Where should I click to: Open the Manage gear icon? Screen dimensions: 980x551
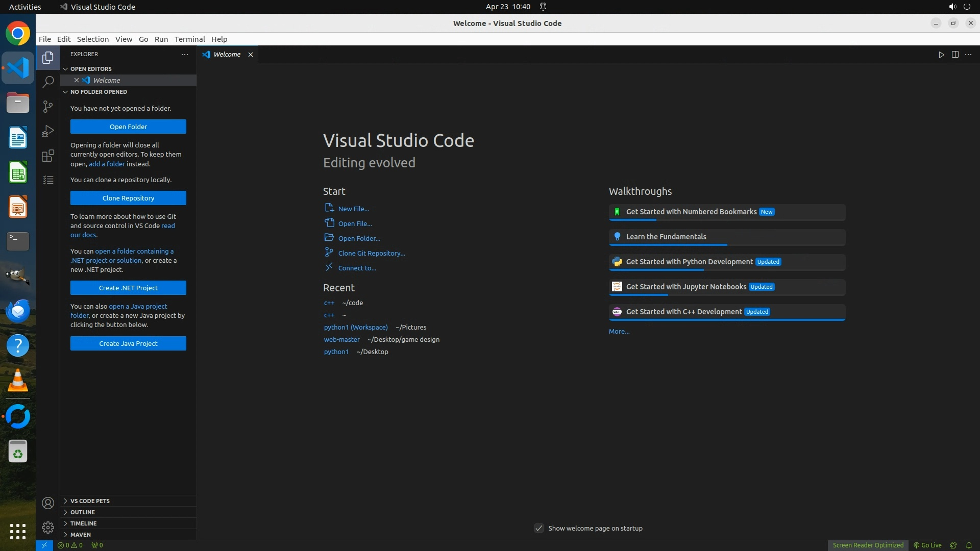click(48, 528)
